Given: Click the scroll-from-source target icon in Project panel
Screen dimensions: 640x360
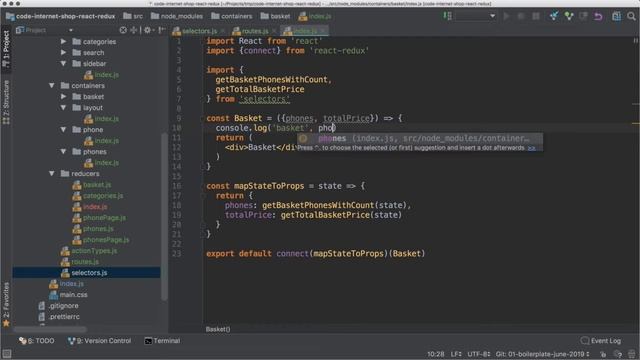Looking at the screenshot, I should click(123, 30).
